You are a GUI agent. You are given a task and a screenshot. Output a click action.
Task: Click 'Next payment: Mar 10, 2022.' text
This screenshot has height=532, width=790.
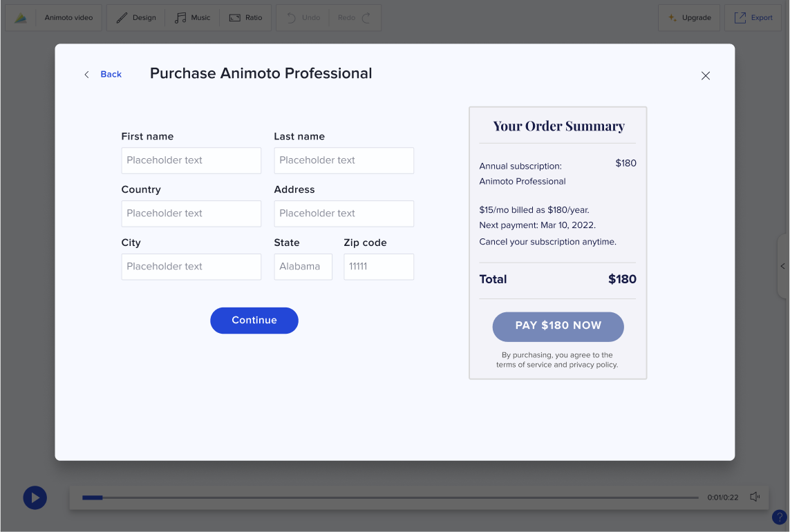pyautogui.click(x=537, y=225)
